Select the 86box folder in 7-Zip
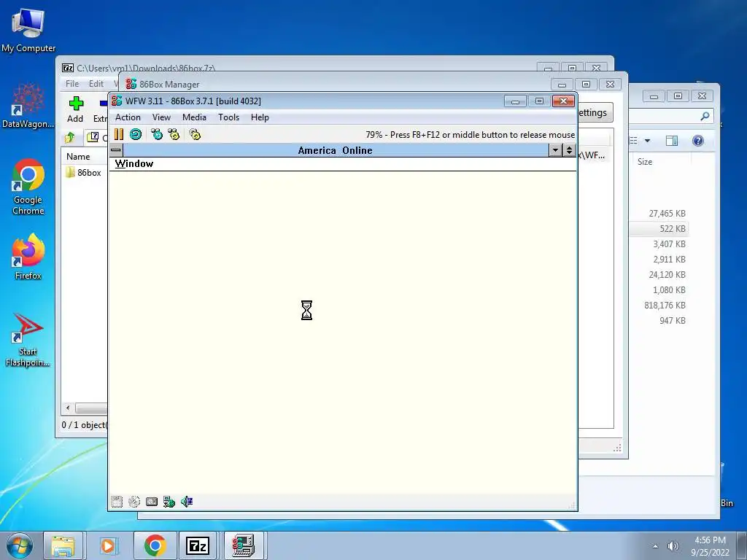Screen dimensions: 747x560 tap(83, 172)
